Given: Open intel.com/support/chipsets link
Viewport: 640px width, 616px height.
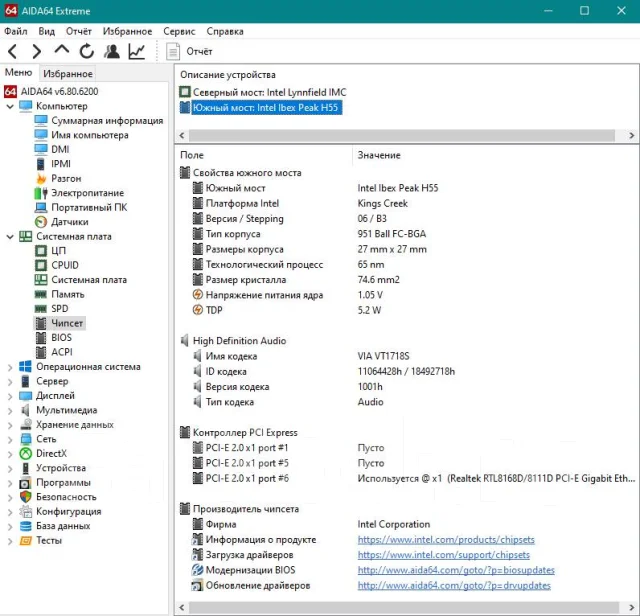Looking at the screenshot, I should pos(443,555).
